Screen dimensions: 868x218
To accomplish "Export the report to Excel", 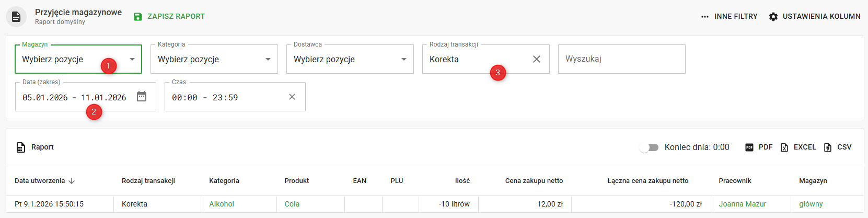I will 798,147.
